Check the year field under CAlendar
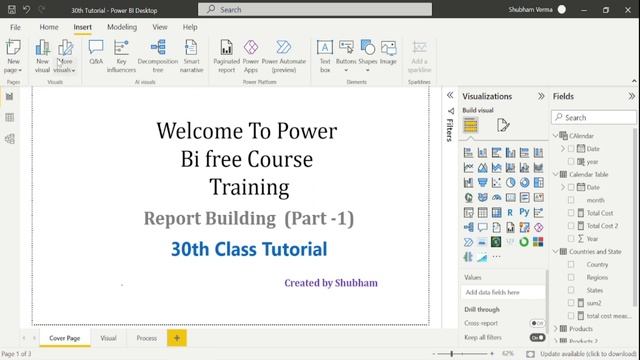Viewport: 640px width, 360px height. [571, 162]
